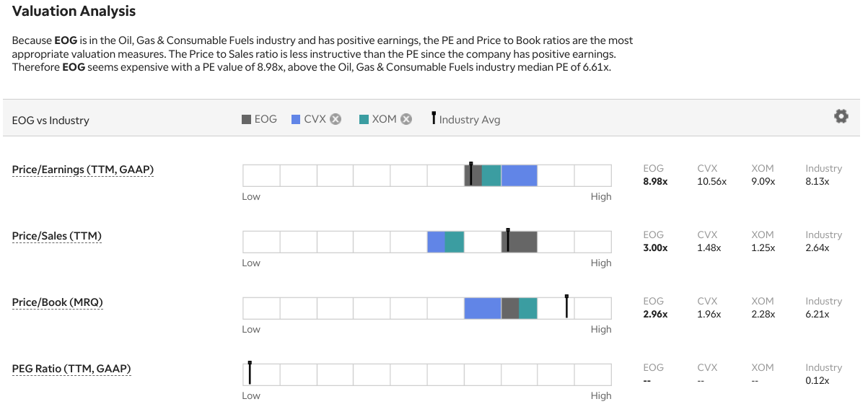
Task: Open Price/Earnings (TTM, GAAP) metric link
Action: pyautogui.click(x=83, y=170)
